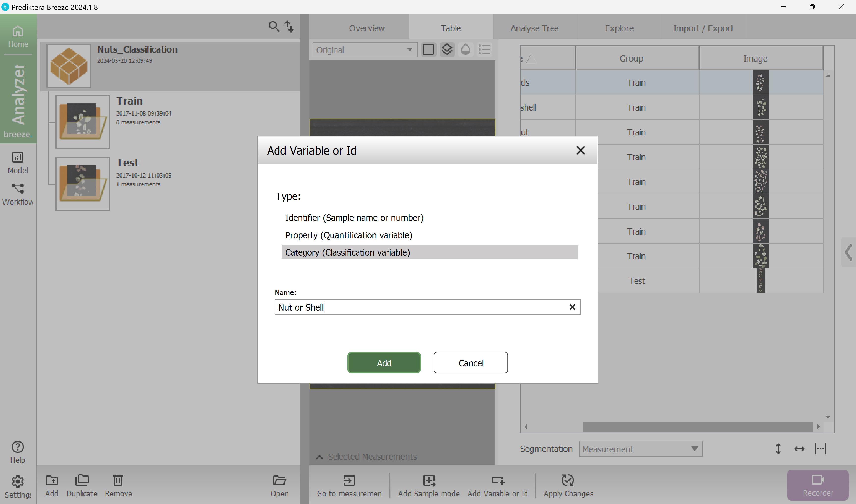Switch to the Analyse Tree tab
The height and width of the screenshot is (504, 856).
pyautogui.click(x=534, y=28)
